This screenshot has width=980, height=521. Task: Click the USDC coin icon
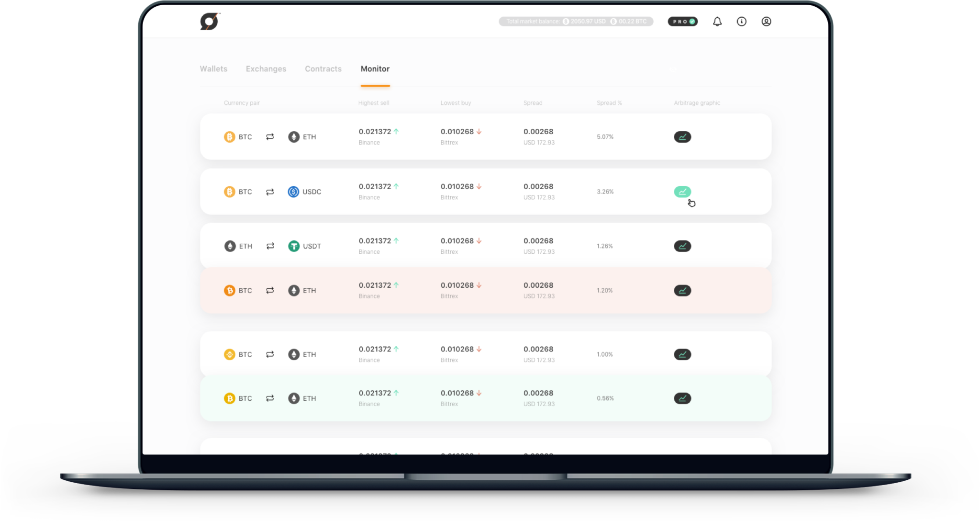[293, 192]
